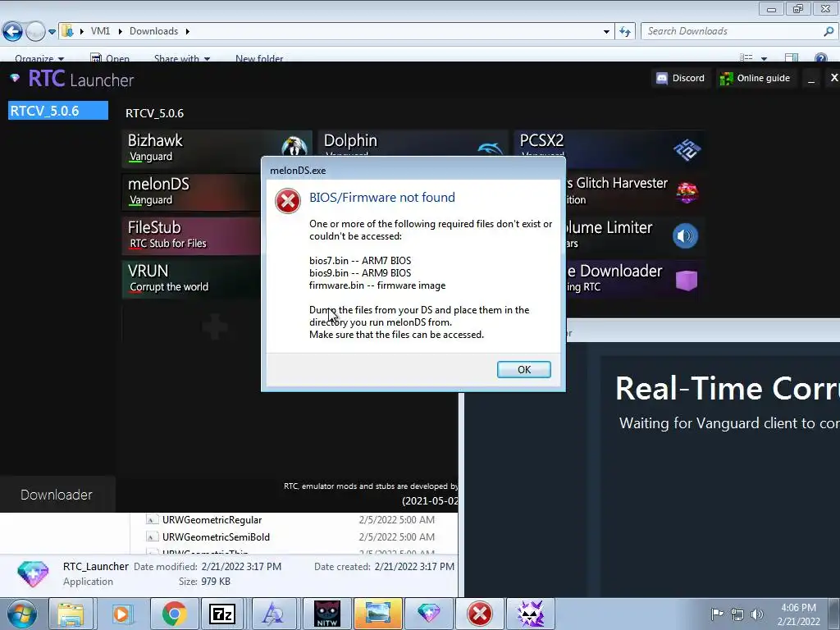Open FileStub RTC Stub for Files
Screen dimensions: 840x630
tap(192, 235)
